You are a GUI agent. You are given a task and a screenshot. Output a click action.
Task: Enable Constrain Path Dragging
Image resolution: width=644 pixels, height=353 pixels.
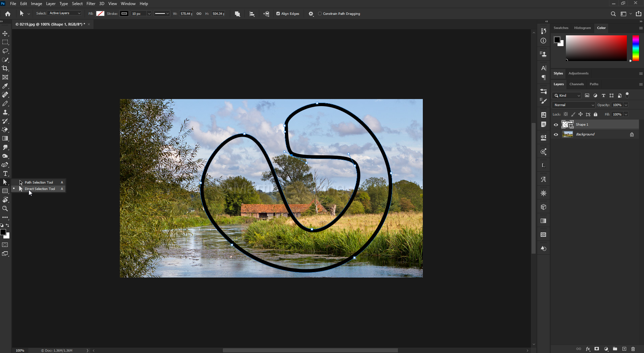(320, 13)
